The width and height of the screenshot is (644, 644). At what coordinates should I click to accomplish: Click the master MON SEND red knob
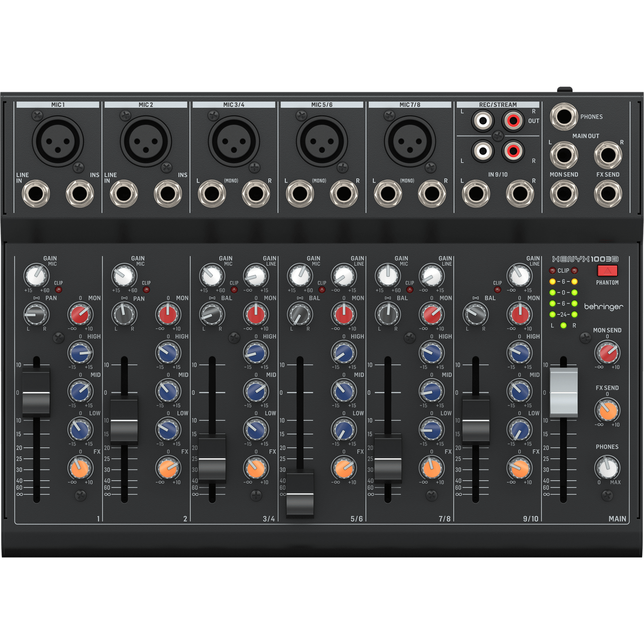[x=607, y=353]
